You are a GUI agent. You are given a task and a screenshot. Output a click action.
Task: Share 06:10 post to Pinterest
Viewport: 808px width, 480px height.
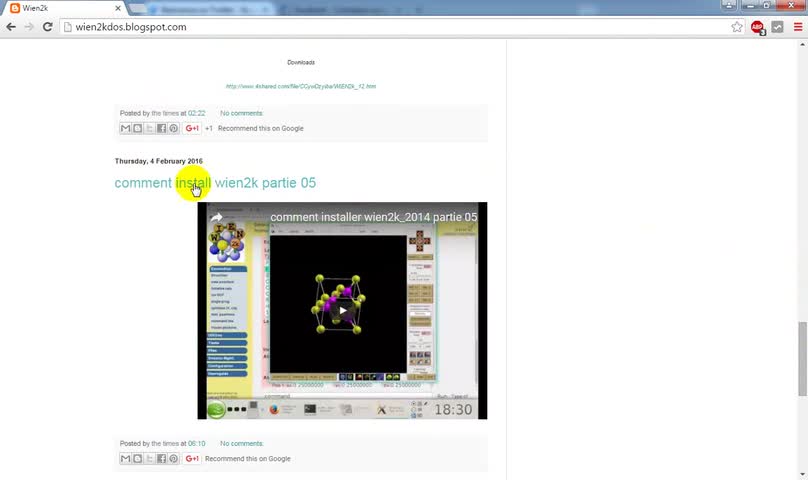tap(174, 458)
